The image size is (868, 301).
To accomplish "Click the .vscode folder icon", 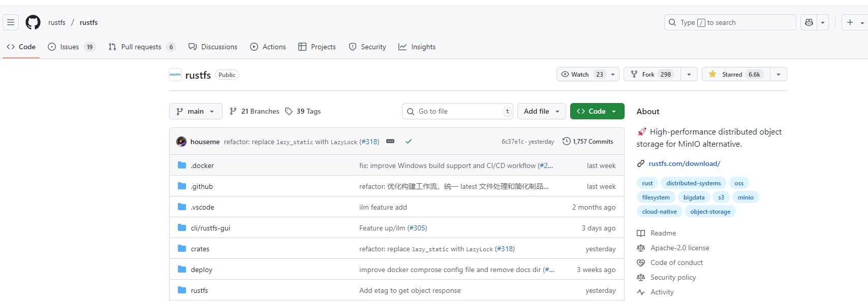I will pyautogui.click(x=182, y=207).
